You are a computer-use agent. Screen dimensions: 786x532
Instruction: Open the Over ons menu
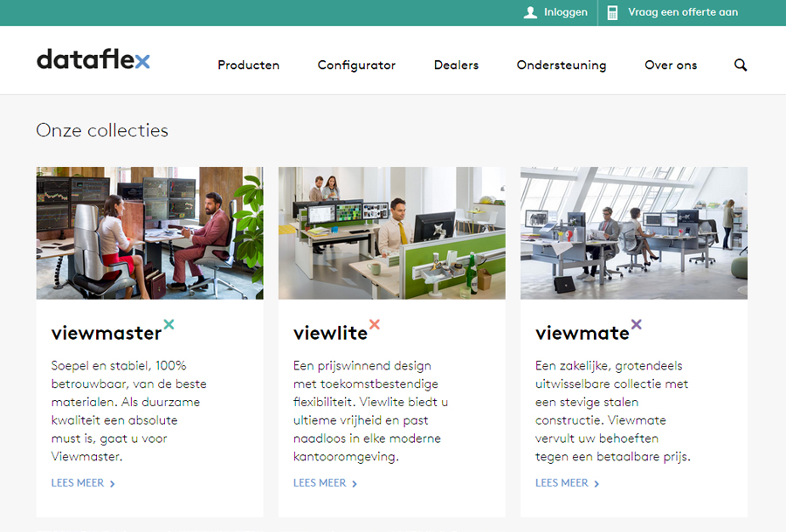point(671,66)
